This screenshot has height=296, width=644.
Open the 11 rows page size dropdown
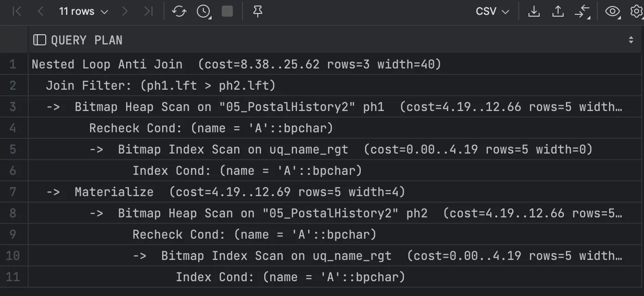pyautogui.click(x=84, y=12)
